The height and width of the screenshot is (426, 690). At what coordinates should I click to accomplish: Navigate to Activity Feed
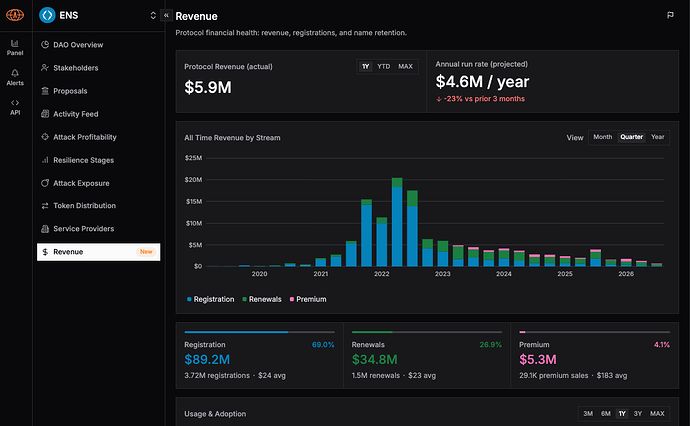pyautogui.click(x=99, y=114)
